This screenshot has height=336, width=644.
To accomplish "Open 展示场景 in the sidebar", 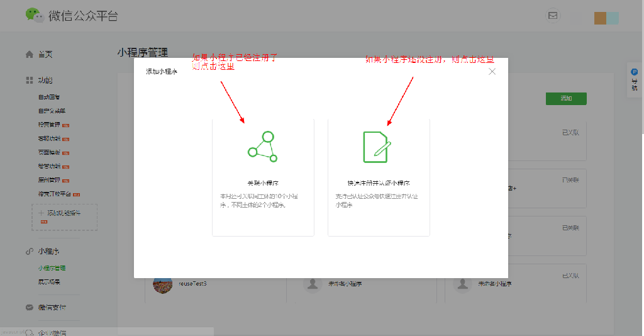I will pyautogui.click(x=49, y=283).
